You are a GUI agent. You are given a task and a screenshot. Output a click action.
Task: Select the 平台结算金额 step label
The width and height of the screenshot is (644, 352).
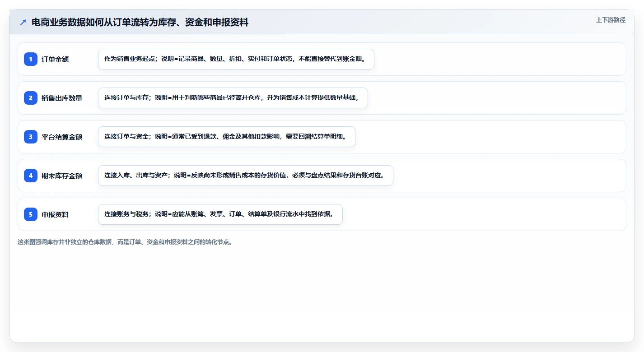coord(62,137)
